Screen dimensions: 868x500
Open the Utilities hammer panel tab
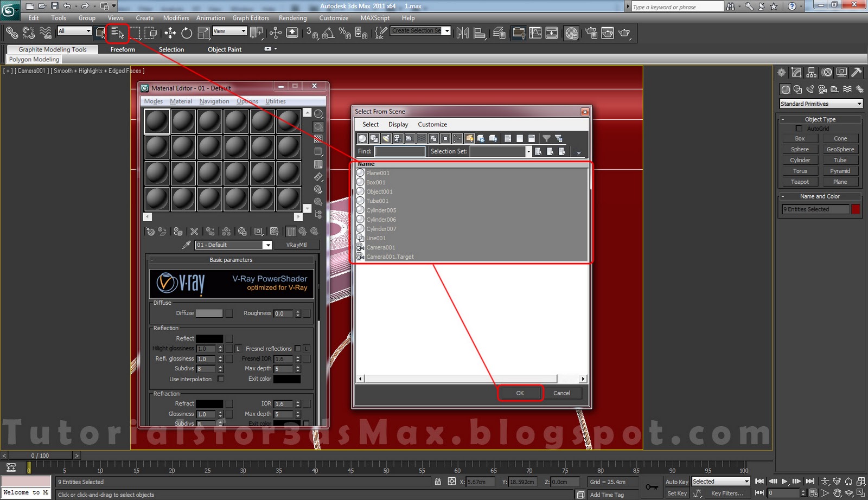[x=857, y=72]
